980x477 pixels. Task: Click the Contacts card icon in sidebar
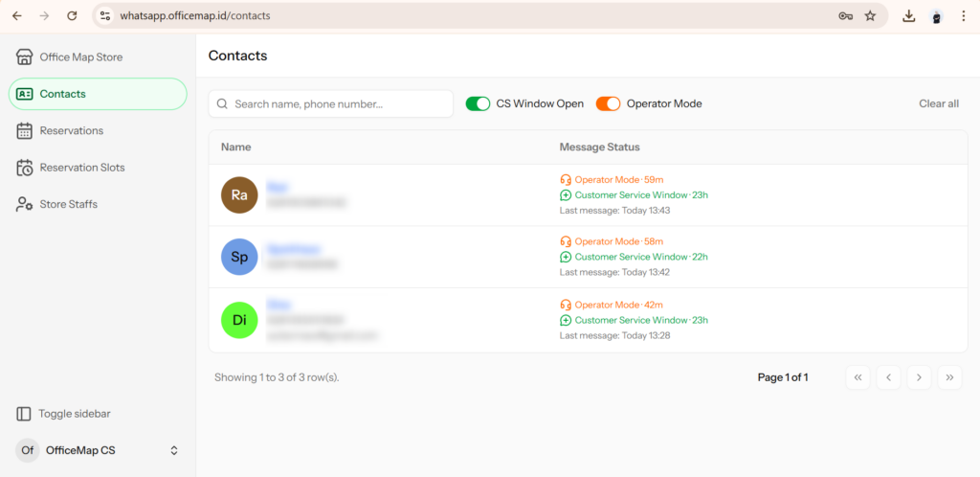click(x=24, y=94)
